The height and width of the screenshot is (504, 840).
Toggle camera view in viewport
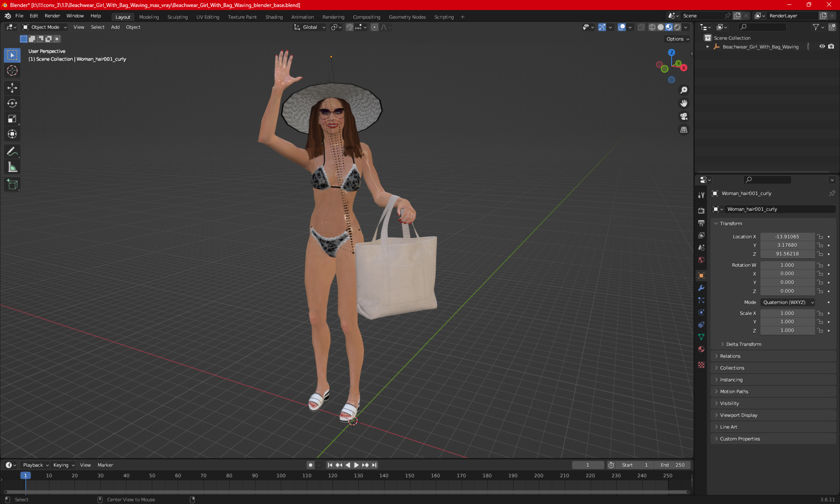[683, 117]
